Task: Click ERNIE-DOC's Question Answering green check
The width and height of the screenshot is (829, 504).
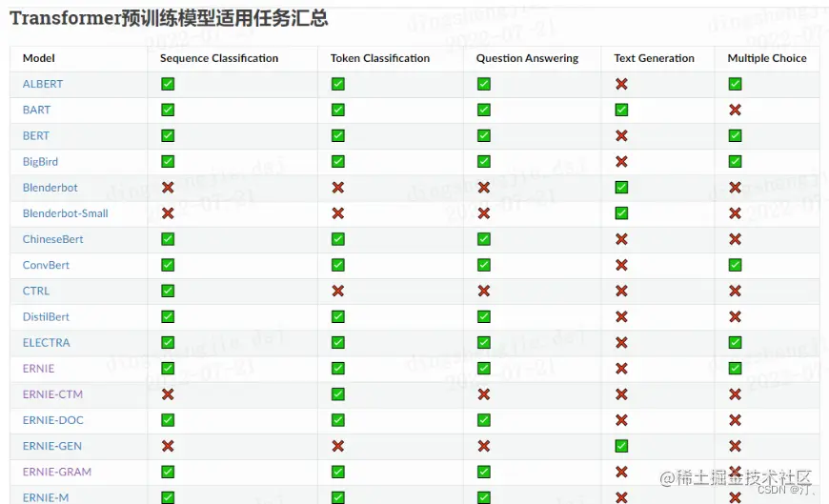Action: 484,420
